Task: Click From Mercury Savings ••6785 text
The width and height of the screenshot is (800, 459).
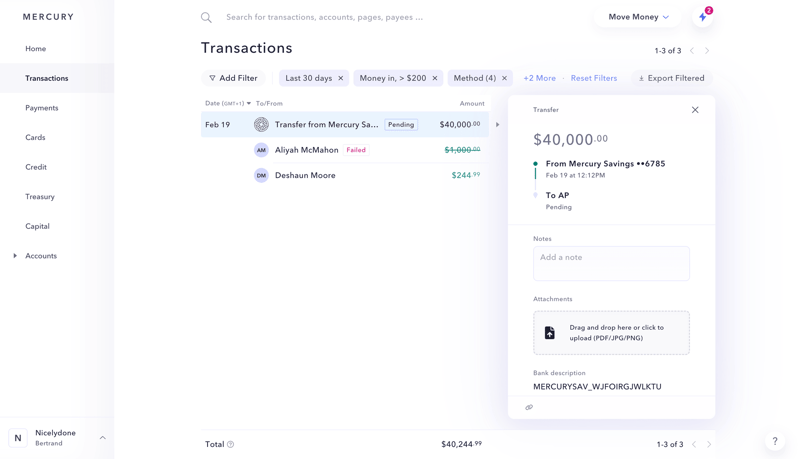Action: click(x=605, y=164)
